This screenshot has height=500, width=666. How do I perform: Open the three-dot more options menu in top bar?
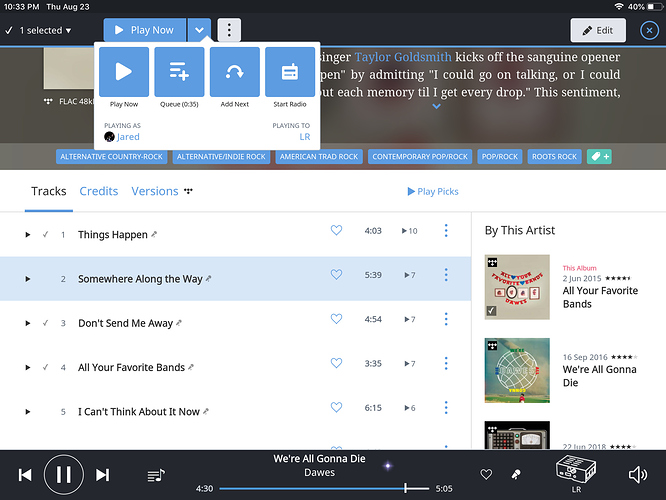[x=229, y=30]
